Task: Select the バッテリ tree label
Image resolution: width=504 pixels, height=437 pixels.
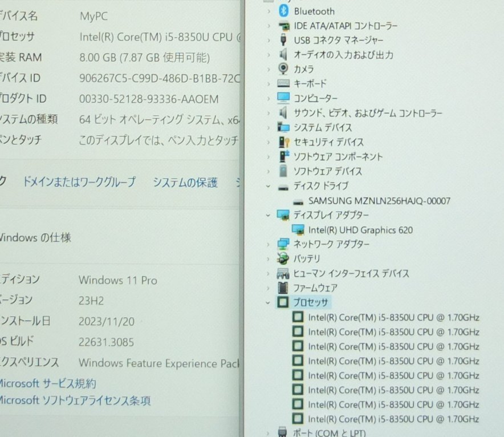Action: pyautogui.click(x=307, y=258)
